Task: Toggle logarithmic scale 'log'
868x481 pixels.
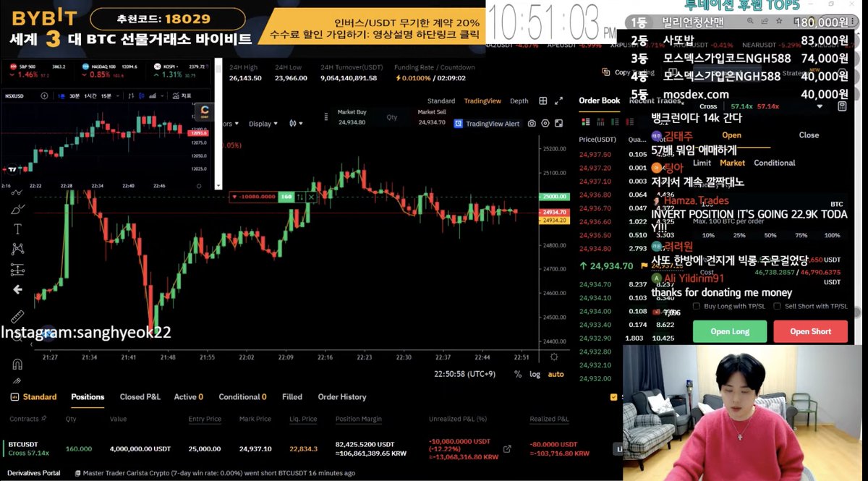Action: click(x=535, y=374)
